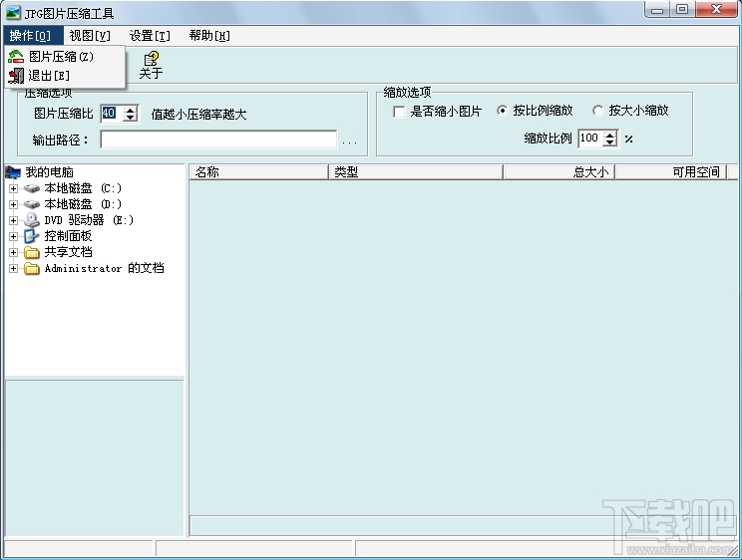Click the Administrator 的文档 folder icon
Screen dimensions: 742x560
pos(32,268)
